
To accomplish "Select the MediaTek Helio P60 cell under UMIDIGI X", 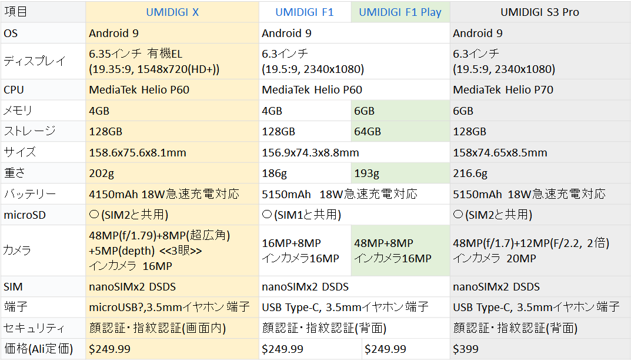I will coord(172,90).
